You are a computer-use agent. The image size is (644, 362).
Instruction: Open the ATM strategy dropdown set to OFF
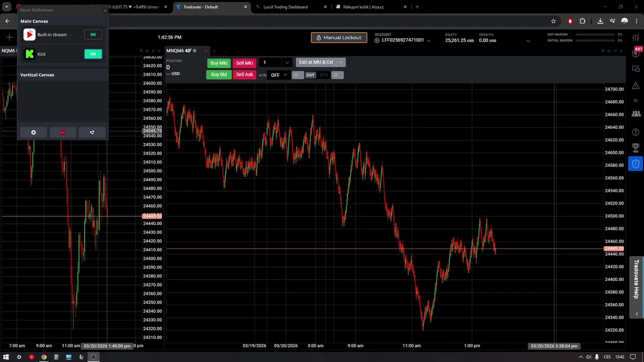click(x=279, y=75)
